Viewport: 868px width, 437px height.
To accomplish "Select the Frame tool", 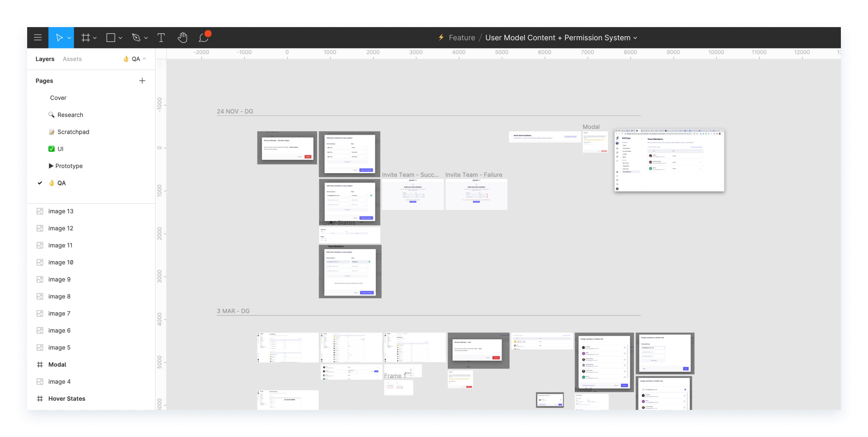I will pos(86,38).
